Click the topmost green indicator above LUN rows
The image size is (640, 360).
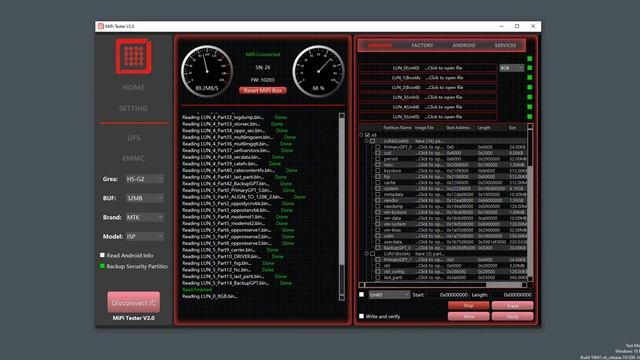pyautogui.click(x=529, y=59)
